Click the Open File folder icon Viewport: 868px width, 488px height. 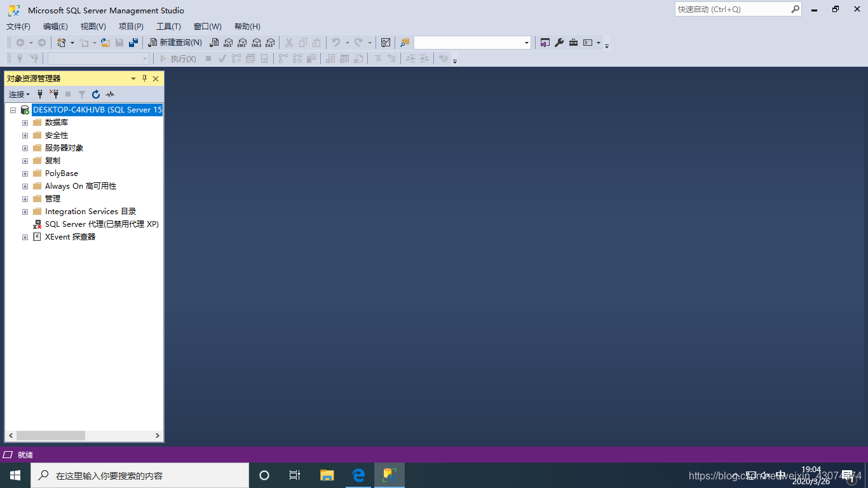[x=105, y=43]
